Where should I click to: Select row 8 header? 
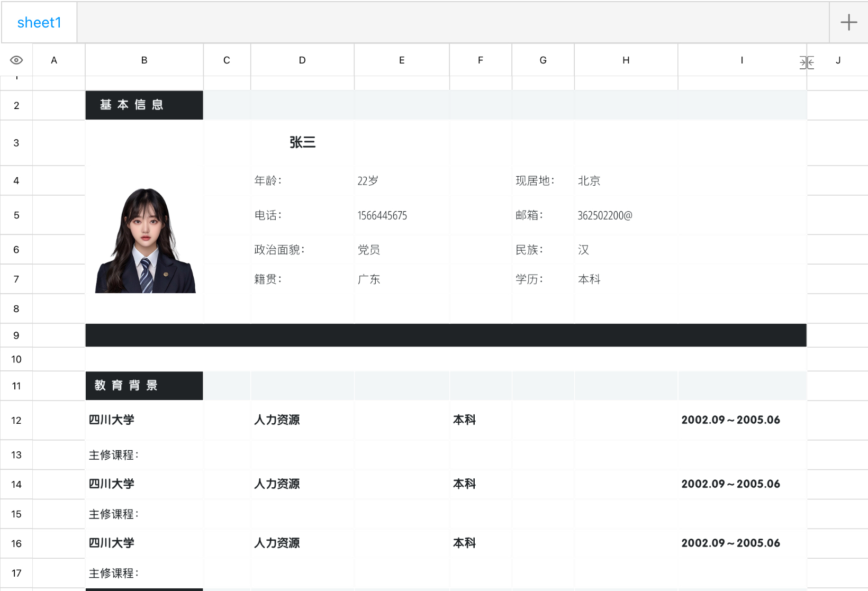(x=16, y=308)
